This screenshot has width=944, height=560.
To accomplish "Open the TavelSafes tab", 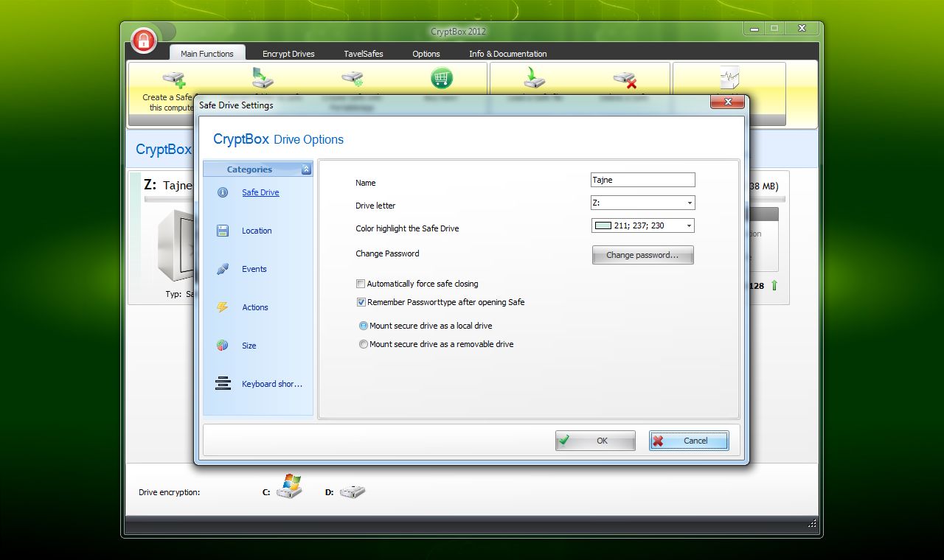I will (364, 54).
